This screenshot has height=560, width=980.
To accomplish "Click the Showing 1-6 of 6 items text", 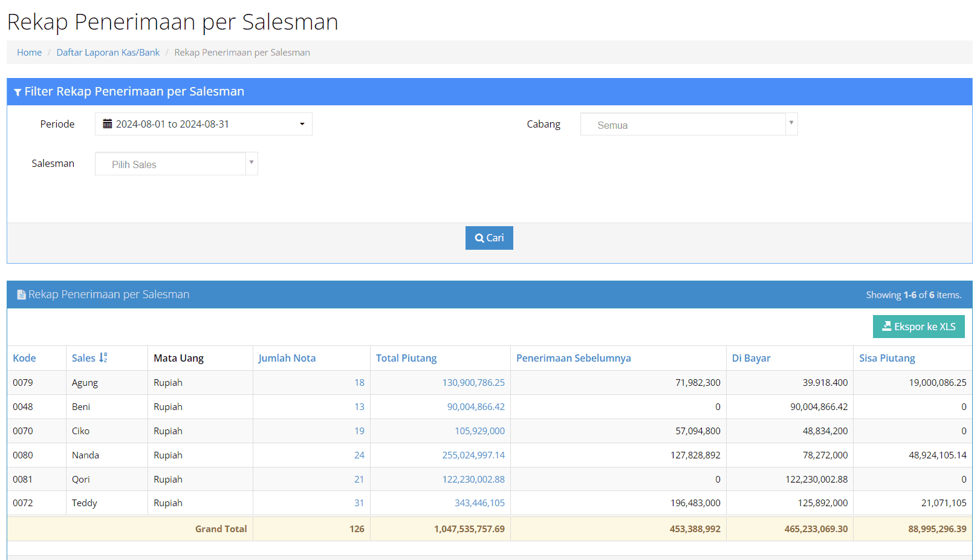I will pyautogui.click(x=913, y=295).
